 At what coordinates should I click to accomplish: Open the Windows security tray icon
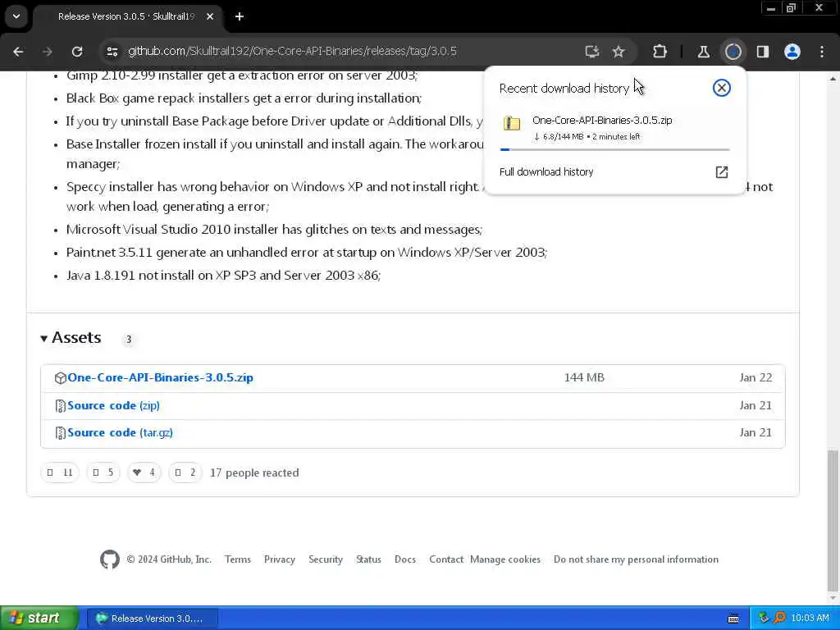click(764, 619)
